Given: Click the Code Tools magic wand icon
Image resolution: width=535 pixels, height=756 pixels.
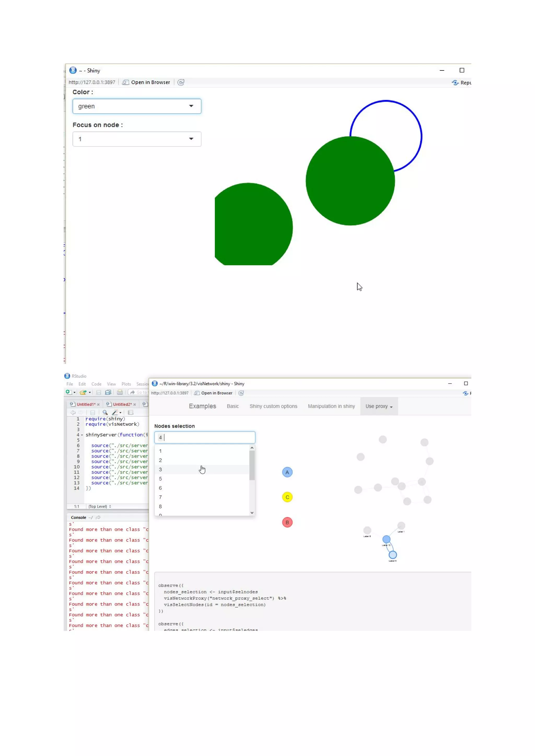Looking at the screenshot, I should pyautogui.click(x=115, y=412).
